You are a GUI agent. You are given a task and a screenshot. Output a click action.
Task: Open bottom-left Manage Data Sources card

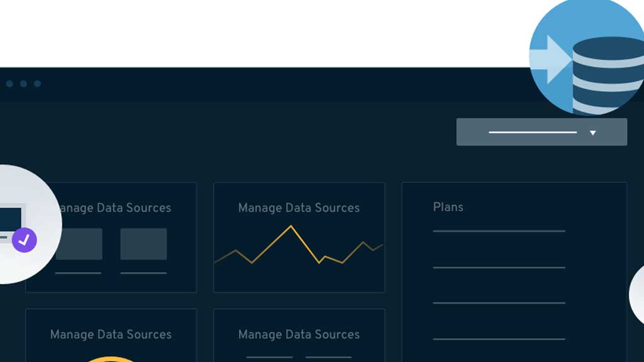(111, 336)
